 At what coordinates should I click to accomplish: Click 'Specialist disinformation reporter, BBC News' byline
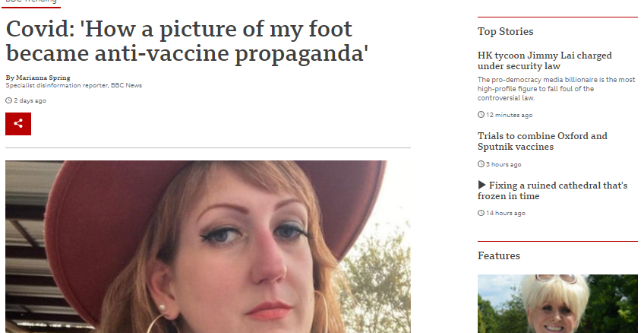pos(74,85)
